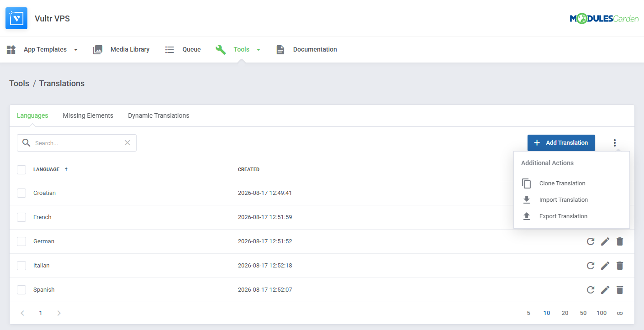
Task: Refresh the Italian translation
Action: pyautogui.click(x=591, y=266)
